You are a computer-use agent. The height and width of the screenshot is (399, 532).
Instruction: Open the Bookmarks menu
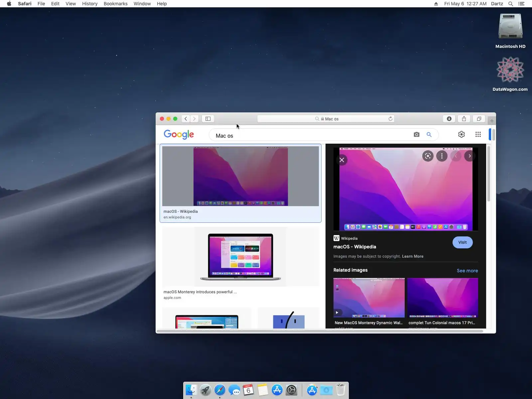(115, 4)
